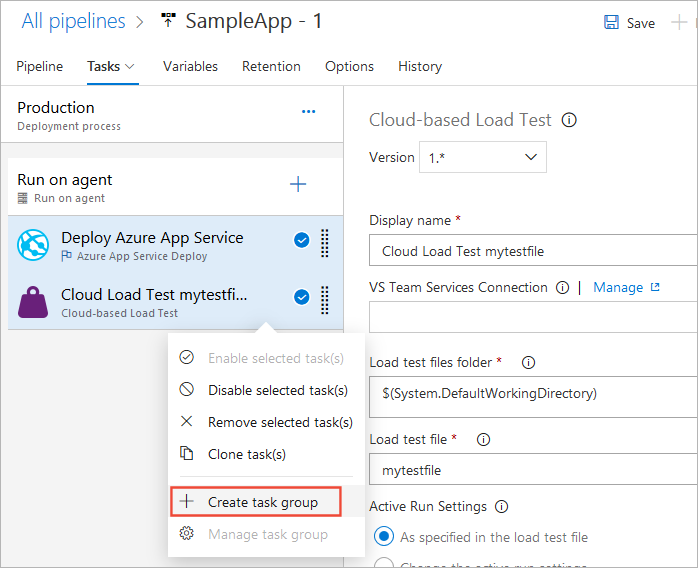Open the All pipelines breadcrumb link
Image resolution: width=698 pixels, height=568 pixels.
coord(73,21)
